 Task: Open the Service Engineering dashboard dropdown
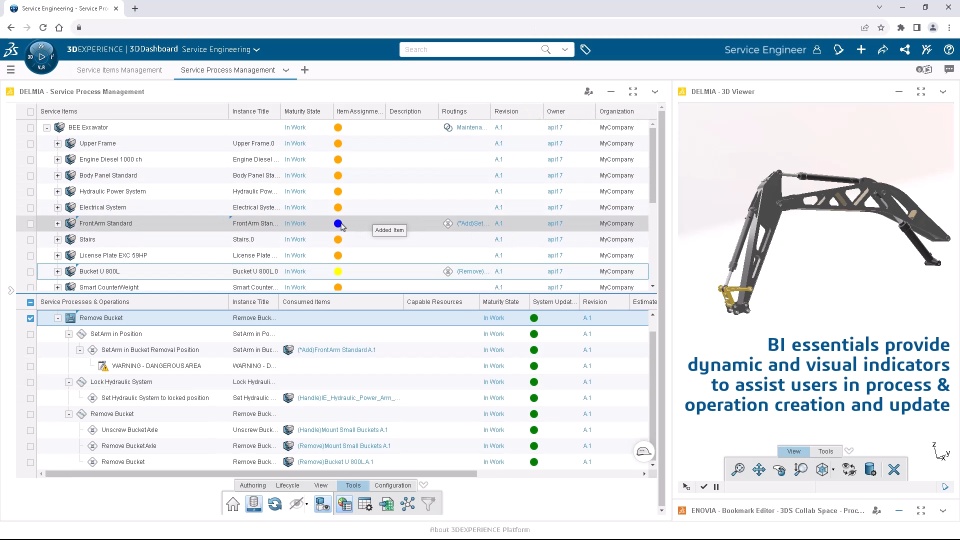click(257, 50)
